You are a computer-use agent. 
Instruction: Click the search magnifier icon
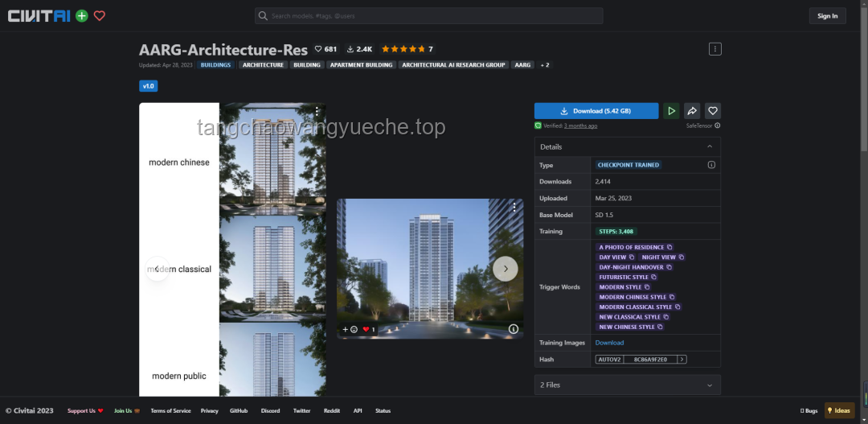click(263, 16)
